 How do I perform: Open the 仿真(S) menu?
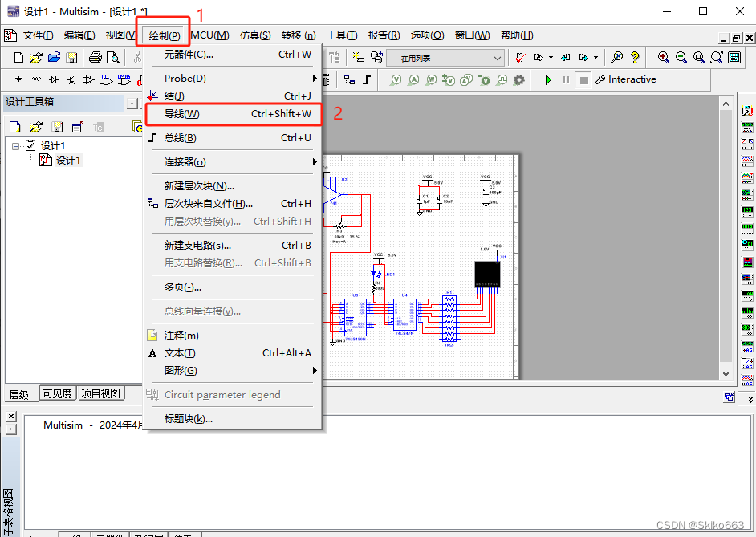click(255, 35)
